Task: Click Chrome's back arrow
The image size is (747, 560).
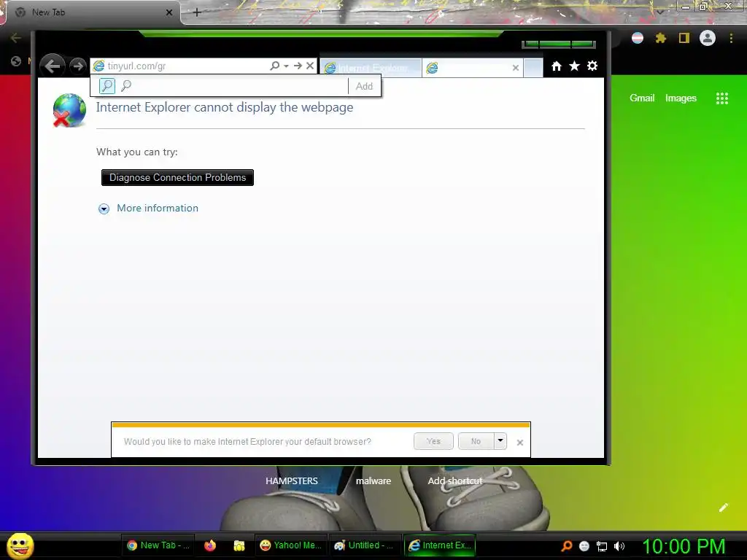Action: pyautogui.click(x=16, y=38)
